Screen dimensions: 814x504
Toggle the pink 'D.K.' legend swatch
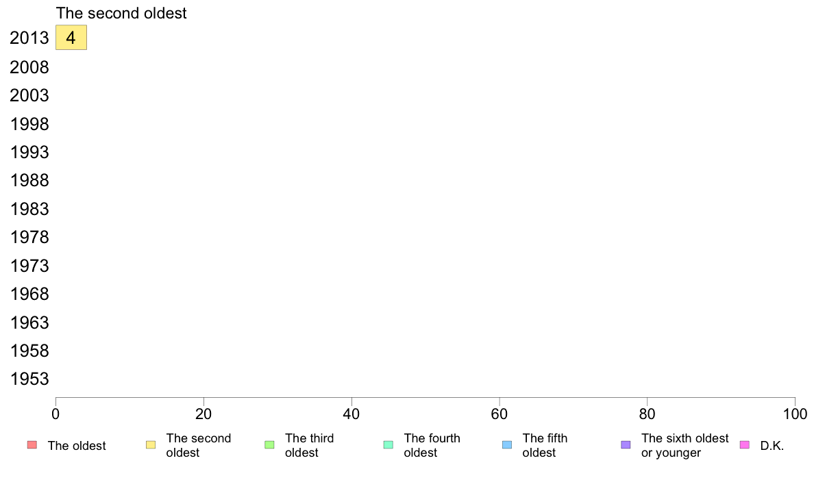coord(744,445)
